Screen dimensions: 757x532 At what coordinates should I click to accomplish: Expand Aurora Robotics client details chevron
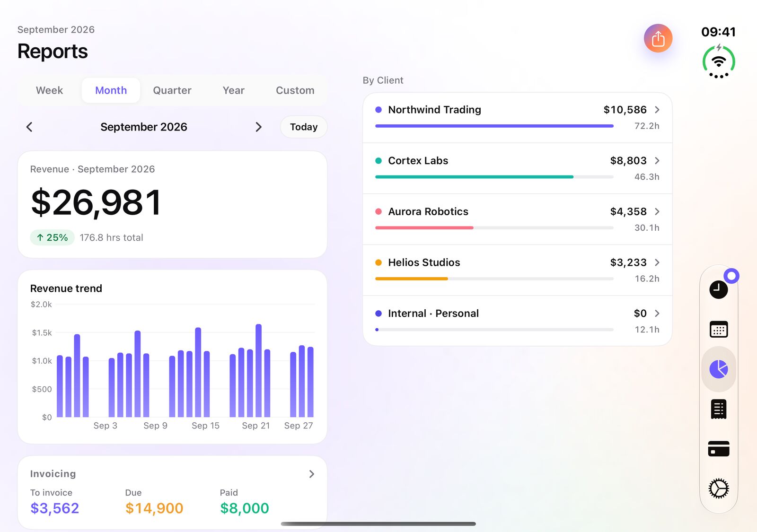click(657, 211)
